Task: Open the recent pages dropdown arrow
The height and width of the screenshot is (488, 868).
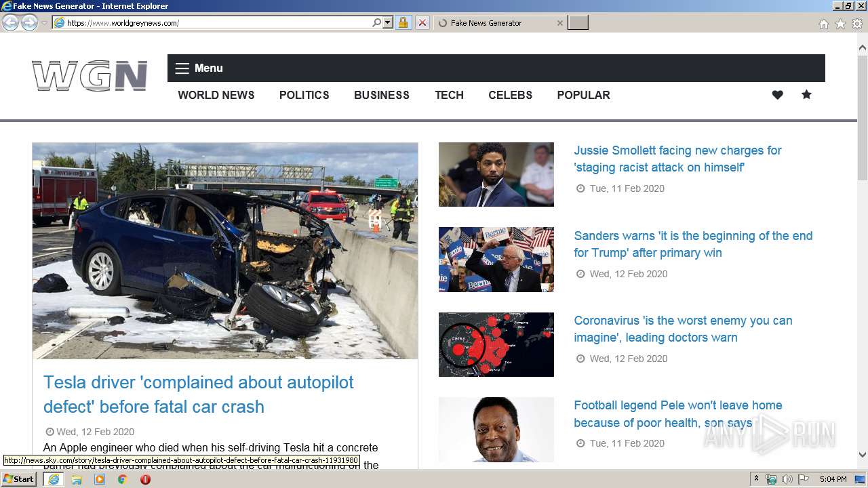Action: coord(44,23)
